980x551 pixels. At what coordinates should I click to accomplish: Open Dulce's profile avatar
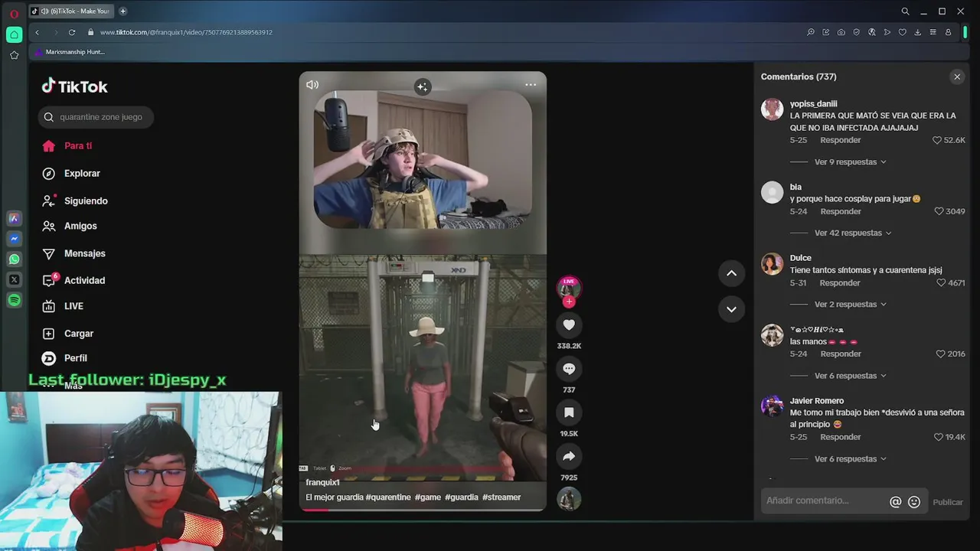pyautogui.click(x=772, y=263)
